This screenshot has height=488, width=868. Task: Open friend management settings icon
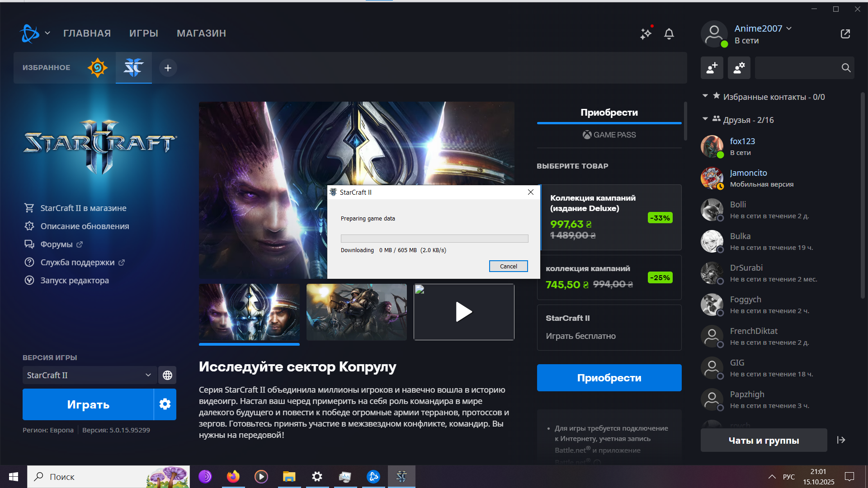[x=739, y=68]
